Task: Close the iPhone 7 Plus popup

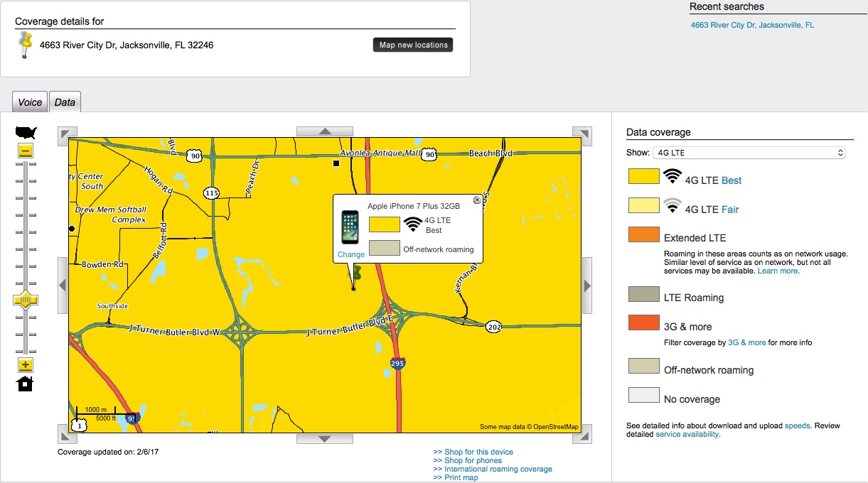Action: (477, 200)
